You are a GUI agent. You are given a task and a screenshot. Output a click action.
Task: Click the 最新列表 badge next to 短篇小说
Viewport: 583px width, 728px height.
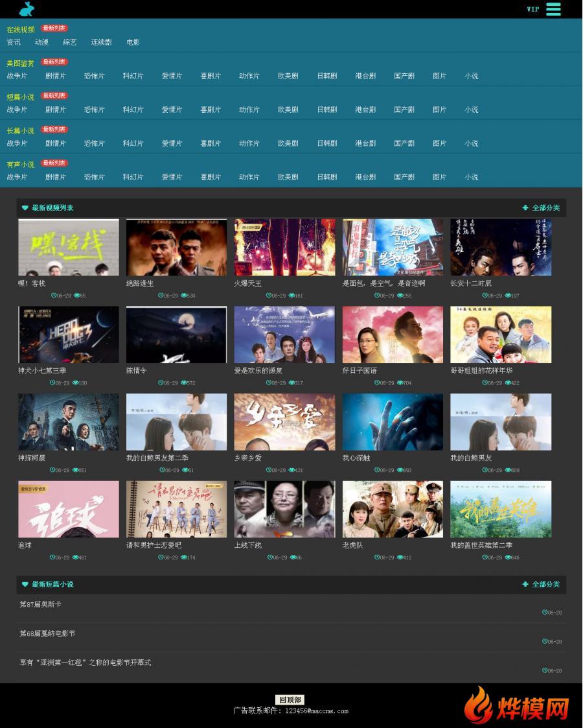click(x=54, y=96)
